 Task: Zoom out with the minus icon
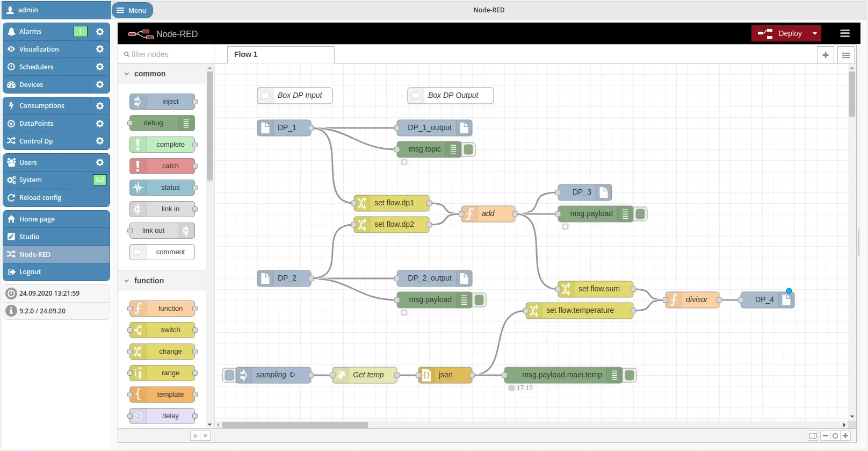[x=826, y=435]
